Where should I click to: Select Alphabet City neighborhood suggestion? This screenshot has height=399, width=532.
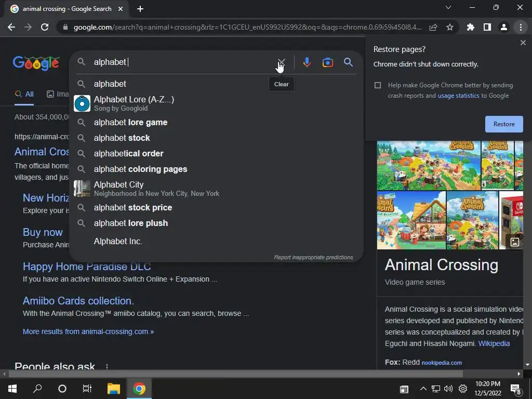[x=216, y=189]
